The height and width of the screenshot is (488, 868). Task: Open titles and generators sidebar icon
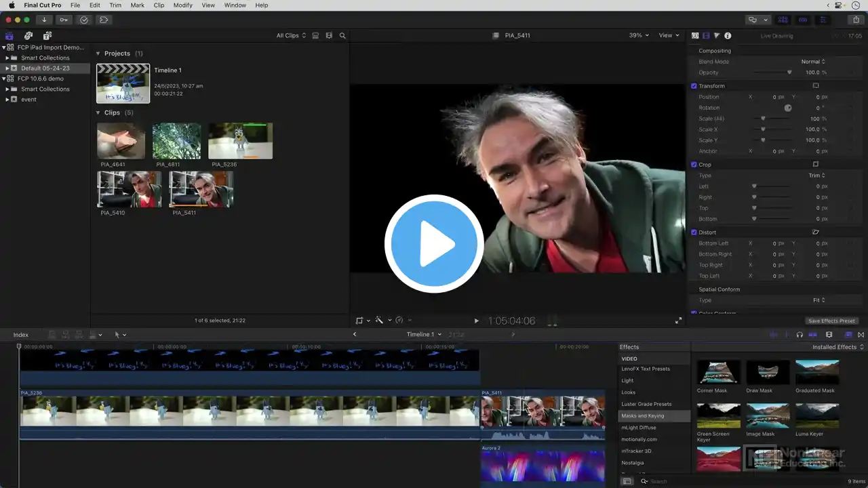(x=47, y=35)
